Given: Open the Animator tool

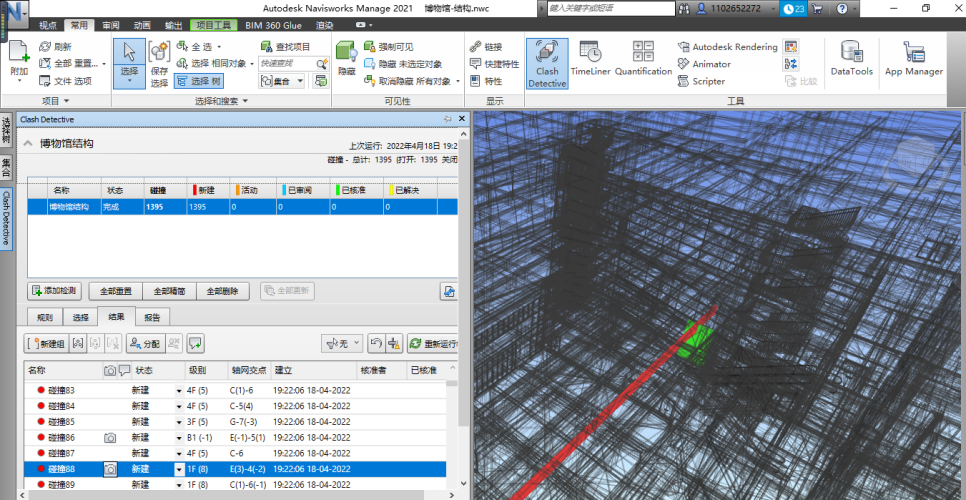Looking at the screenshot, I should [704, 64].
